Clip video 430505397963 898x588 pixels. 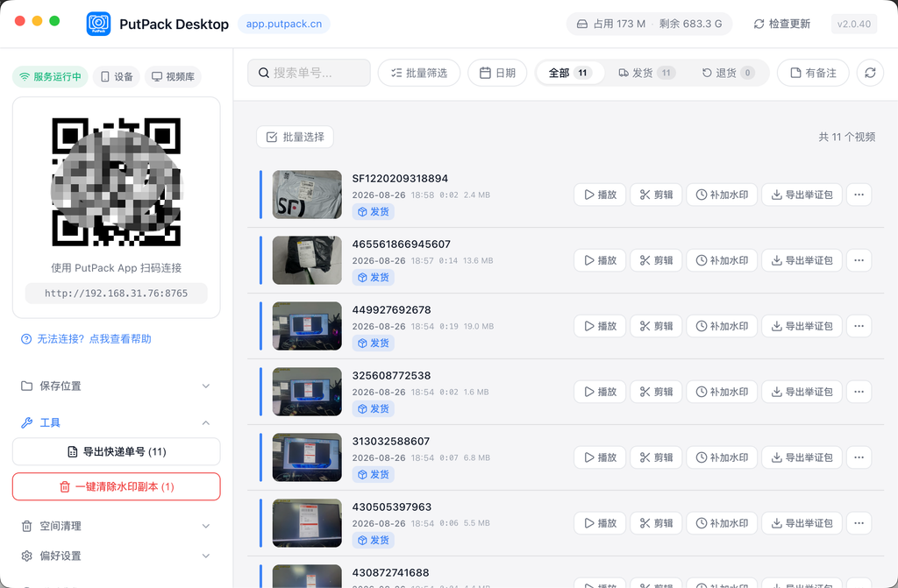click(656, 523)
